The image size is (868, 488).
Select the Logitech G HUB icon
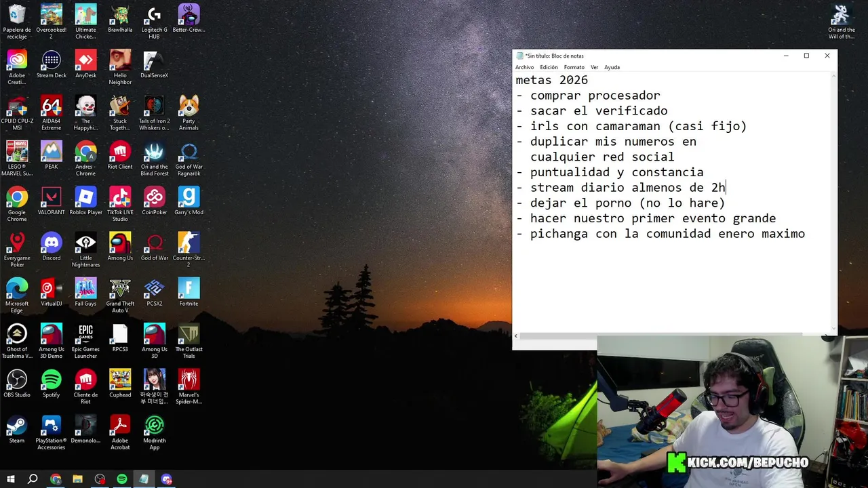pos(154,22)
